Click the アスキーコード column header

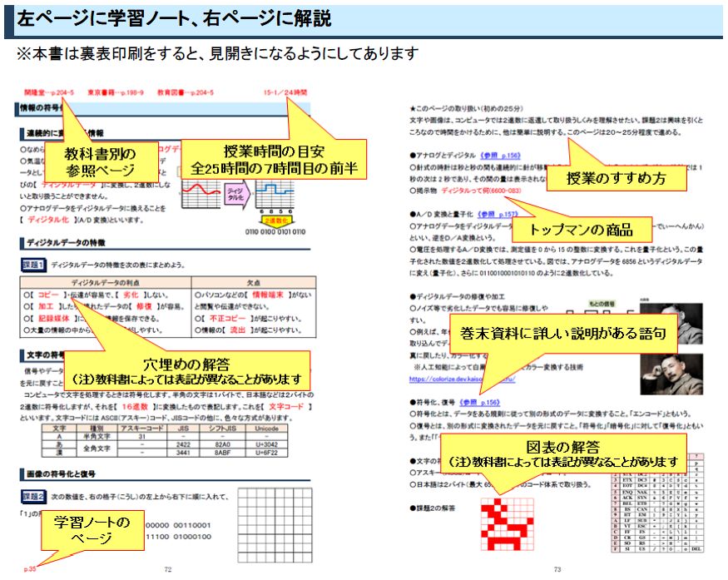pos(141,429)
